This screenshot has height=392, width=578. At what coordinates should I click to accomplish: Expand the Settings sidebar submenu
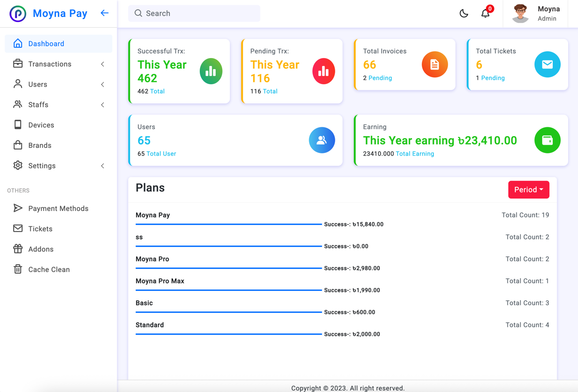[58, 166]
